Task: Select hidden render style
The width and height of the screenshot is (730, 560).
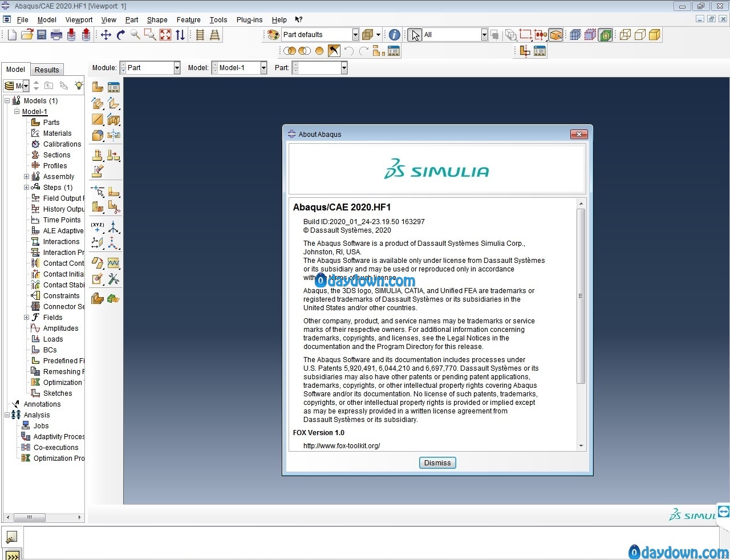Action: point(640,35)
